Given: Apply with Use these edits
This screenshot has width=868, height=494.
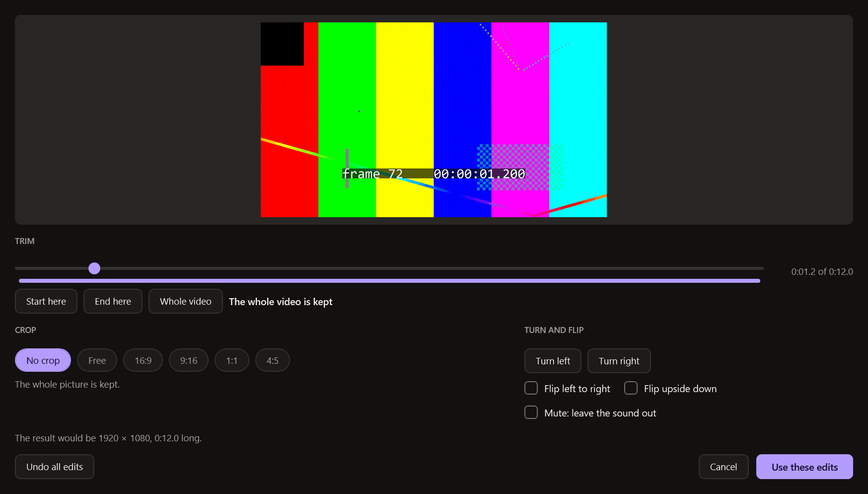Looking at the screenshot, I should (x=804, y=467).
